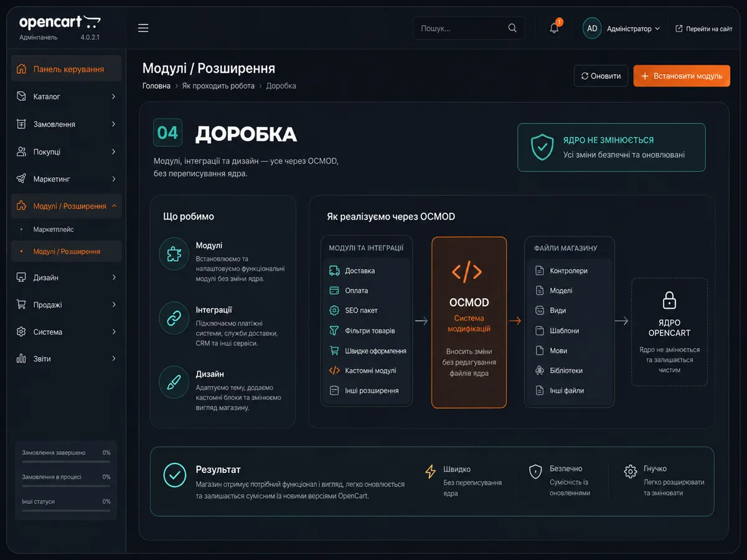Click the Інші розширення clipboard icon
747x560 pixels.
click(334, 391)
